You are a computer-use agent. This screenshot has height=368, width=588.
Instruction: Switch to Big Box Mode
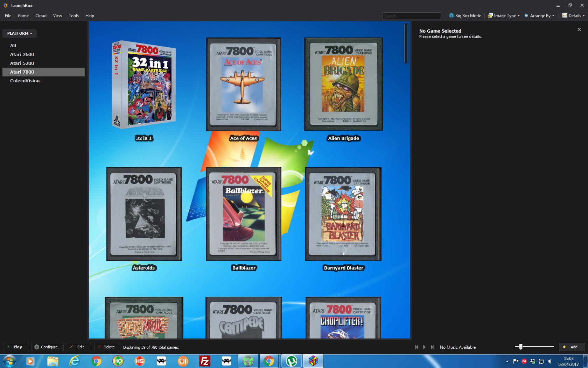pos(465,16)
